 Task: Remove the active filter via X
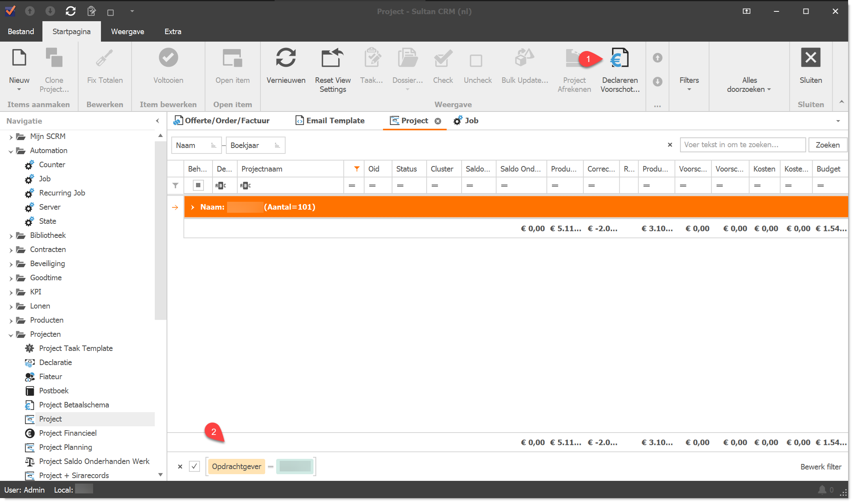pyautogui.click(x=180, y=467)
